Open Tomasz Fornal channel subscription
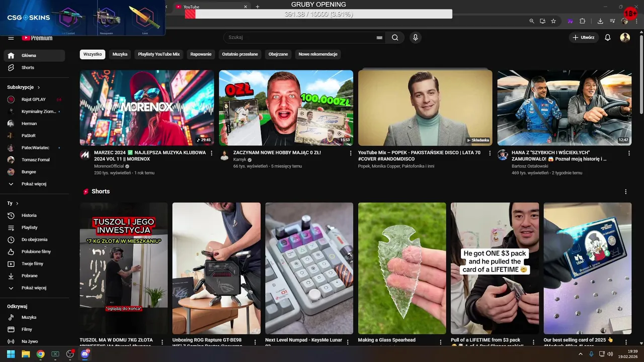The image size is (644, 362). point(34,160)
